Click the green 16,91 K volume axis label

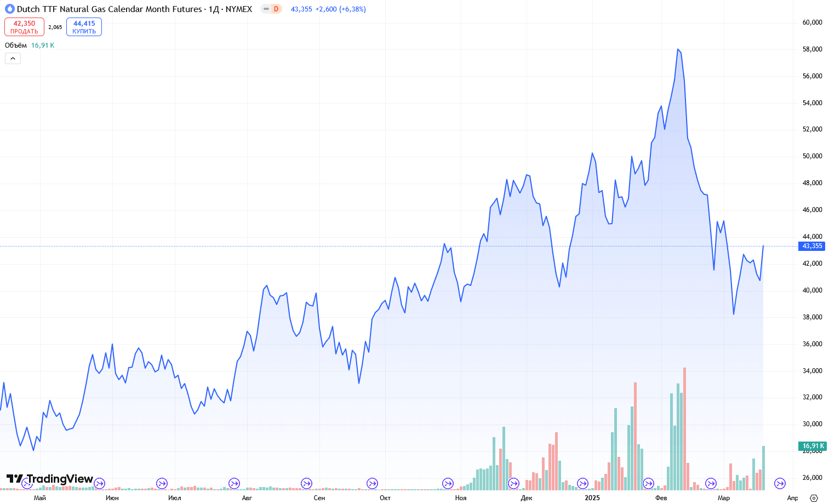[813, 446]
